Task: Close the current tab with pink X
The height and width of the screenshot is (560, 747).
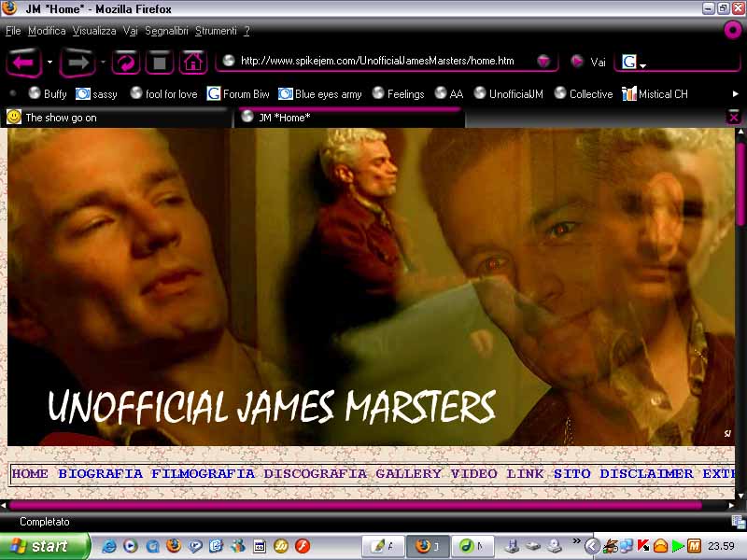Action: tap(734, 117)
